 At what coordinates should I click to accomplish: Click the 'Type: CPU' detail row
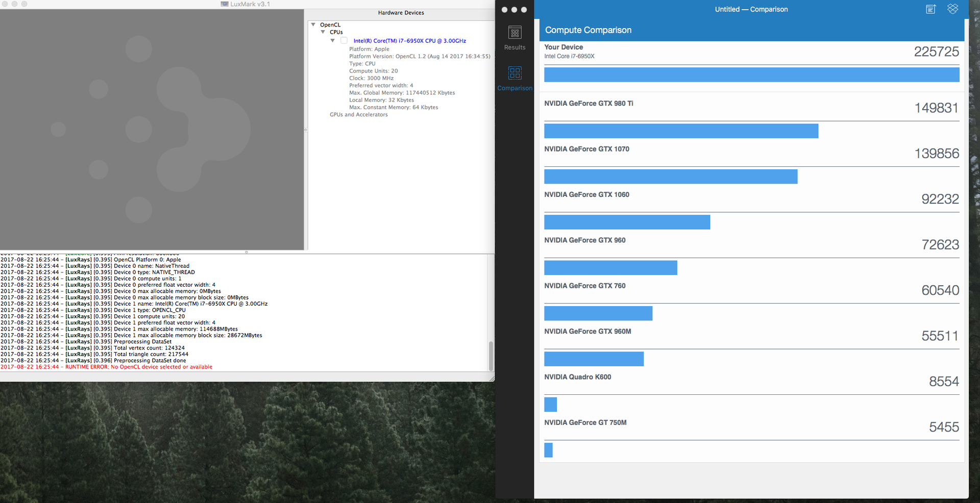[x=362, y=64]
